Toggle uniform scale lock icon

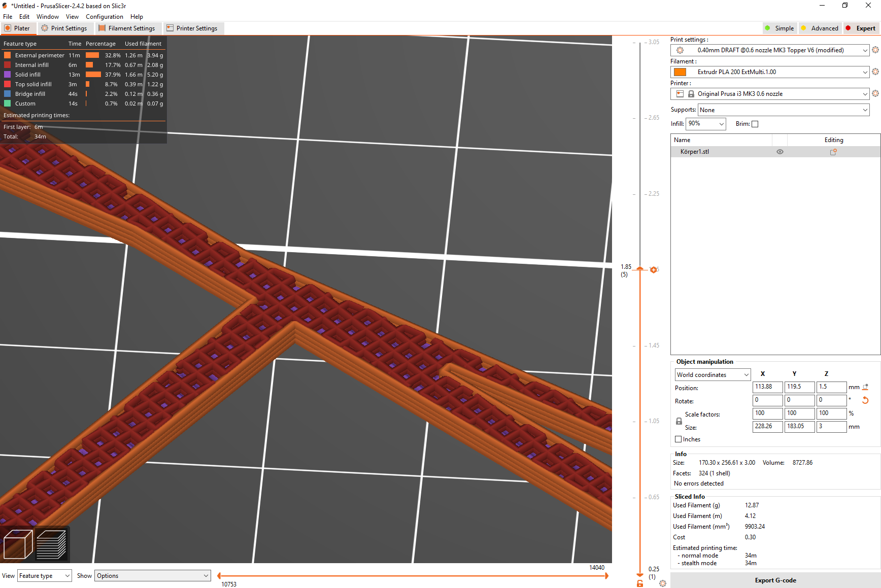(x=679, y=421)
